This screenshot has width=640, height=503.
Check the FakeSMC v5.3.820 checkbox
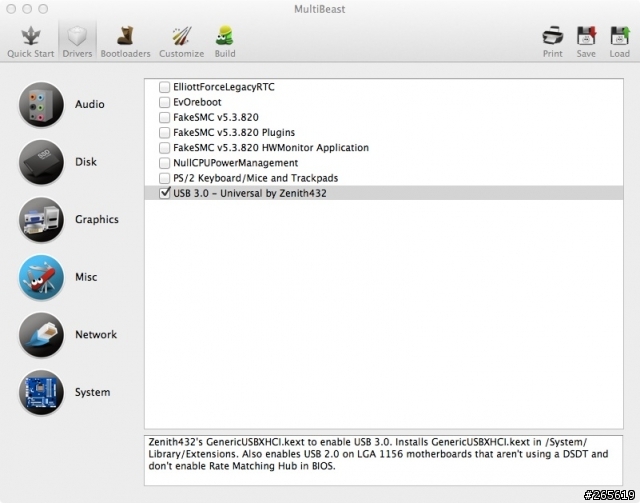click(x=164, y=118)
